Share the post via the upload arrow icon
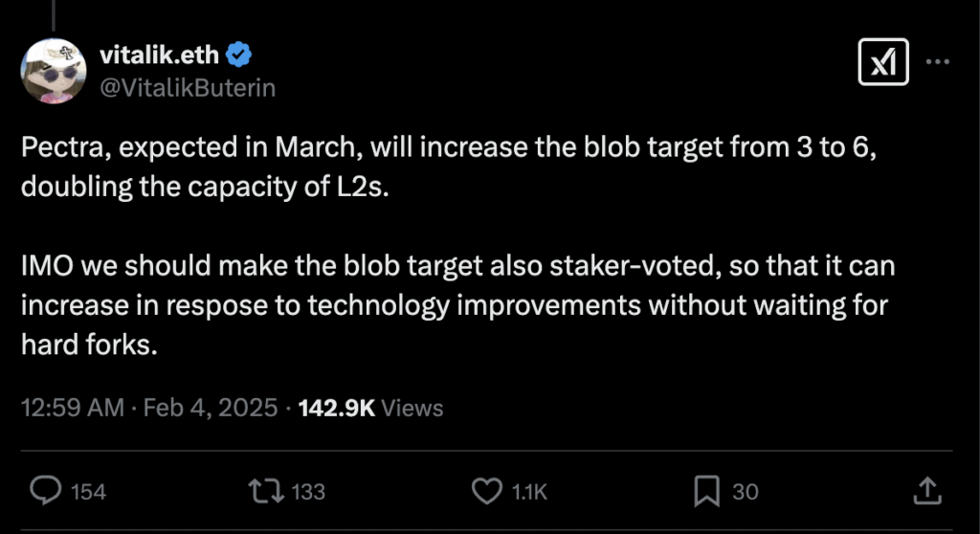This screenshot has height=534, width=980. click(925, 491)
